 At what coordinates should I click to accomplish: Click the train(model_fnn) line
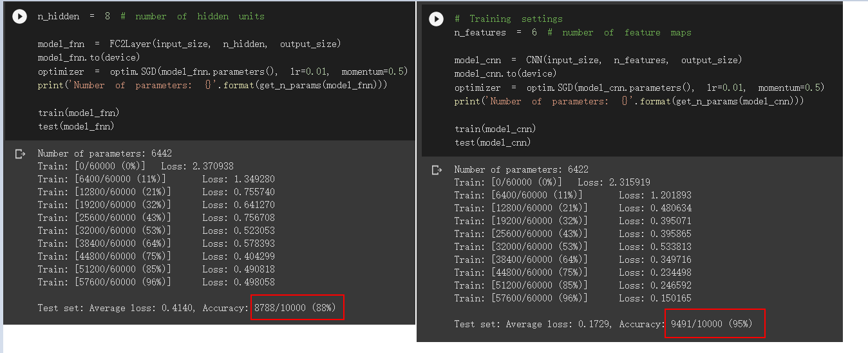(79, 113)
